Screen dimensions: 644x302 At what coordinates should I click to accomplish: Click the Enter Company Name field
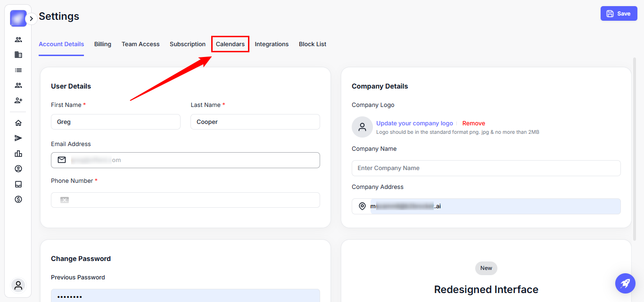486,168
